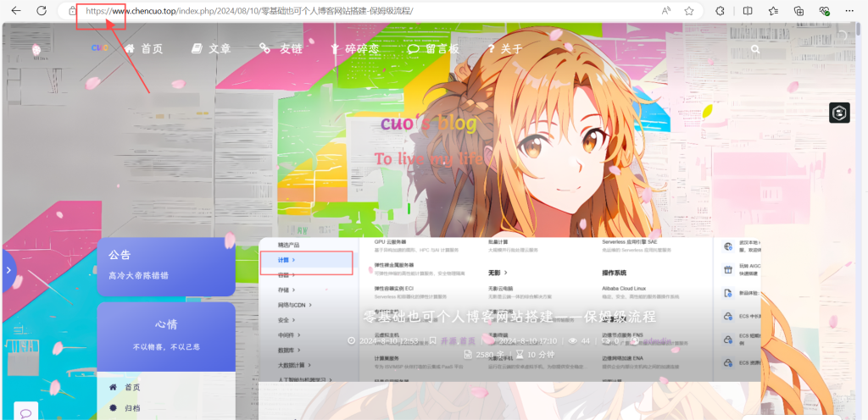The width and height of the screenshot is (868, 420).
Task: Click the black hexagon widget on right edge
Action: pos(839,113)
